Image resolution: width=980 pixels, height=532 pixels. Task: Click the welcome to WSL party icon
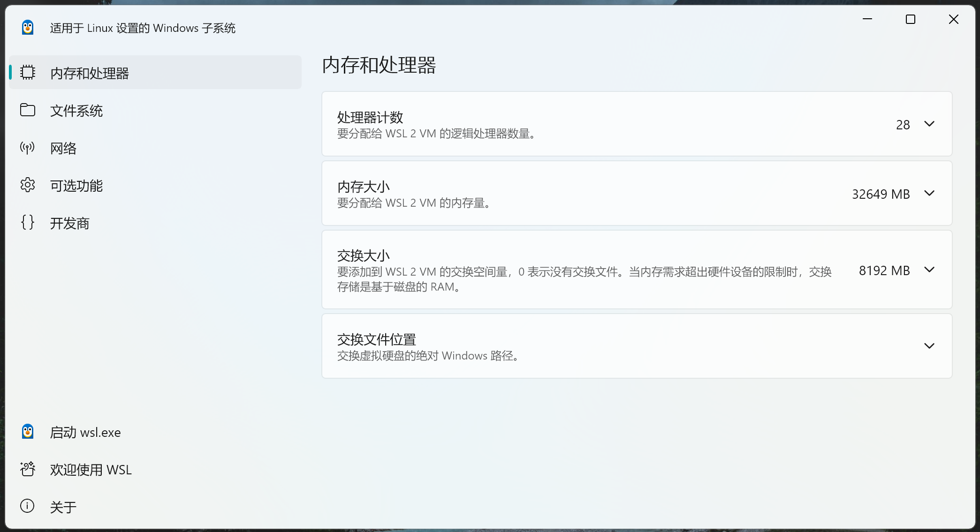coord(28,469)
